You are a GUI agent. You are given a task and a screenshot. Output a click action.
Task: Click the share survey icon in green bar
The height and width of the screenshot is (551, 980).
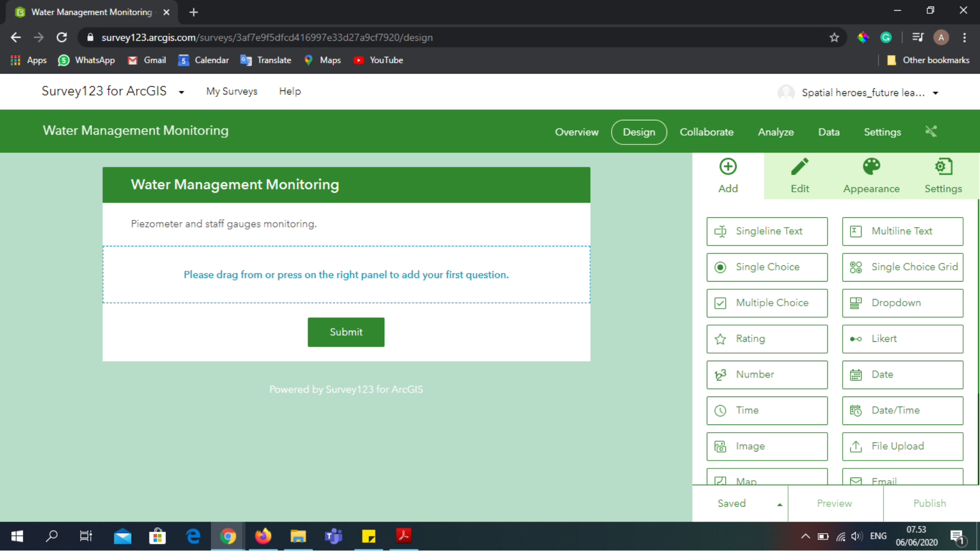click(x=931, y=132)
